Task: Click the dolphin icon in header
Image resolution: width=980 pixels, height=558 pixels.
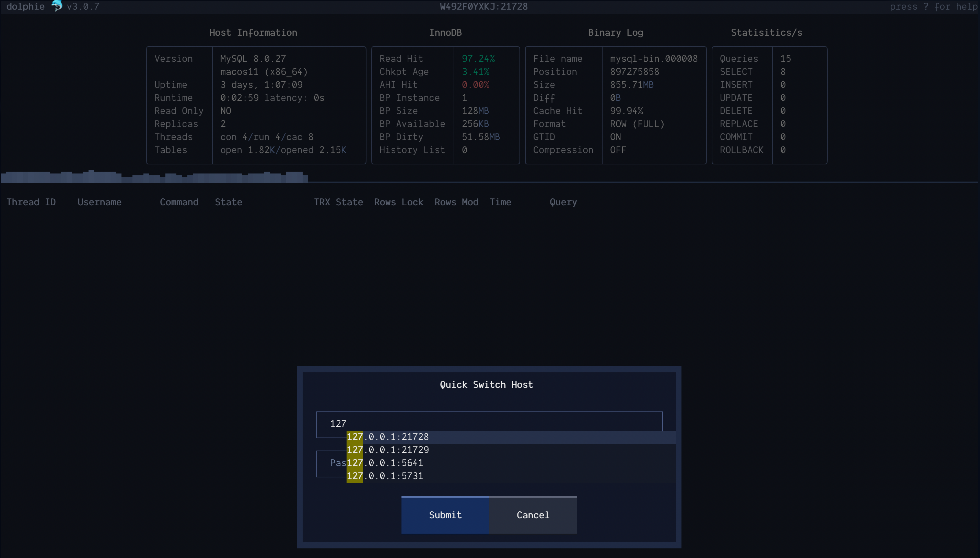Action: (57, 6)
